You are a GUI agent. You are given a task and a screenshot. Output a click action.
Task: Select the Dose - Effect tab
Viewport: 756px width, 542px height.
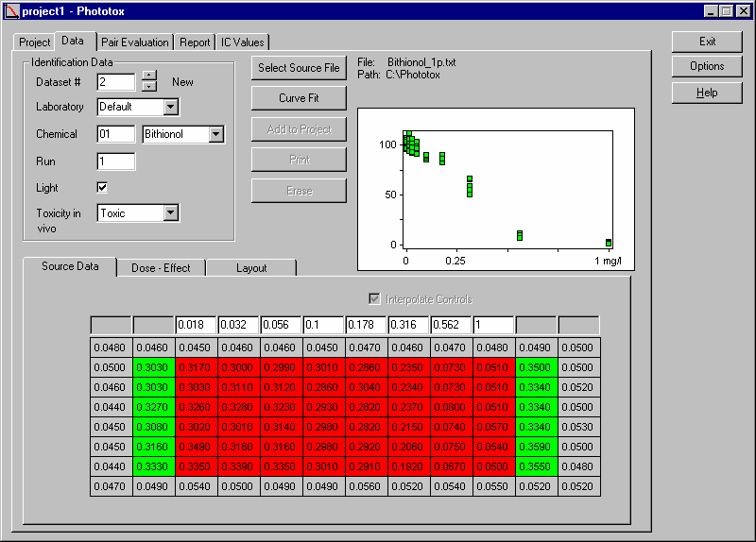point(161,268)
